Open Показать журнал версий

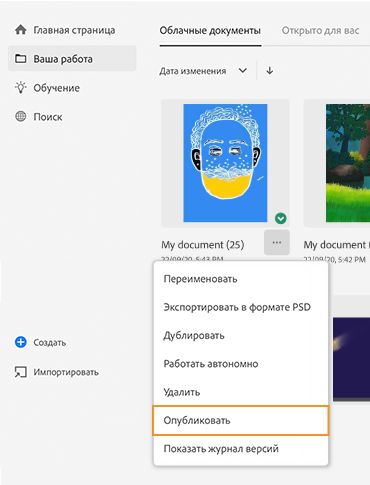pyautogui.click(x=241, y=449)
